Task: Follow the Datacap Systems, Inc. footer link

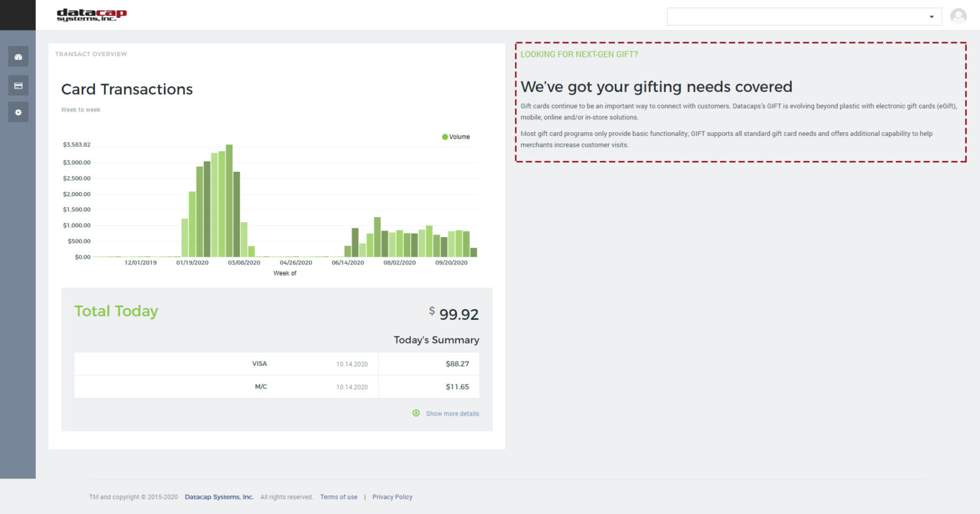Action: point(219,497)
